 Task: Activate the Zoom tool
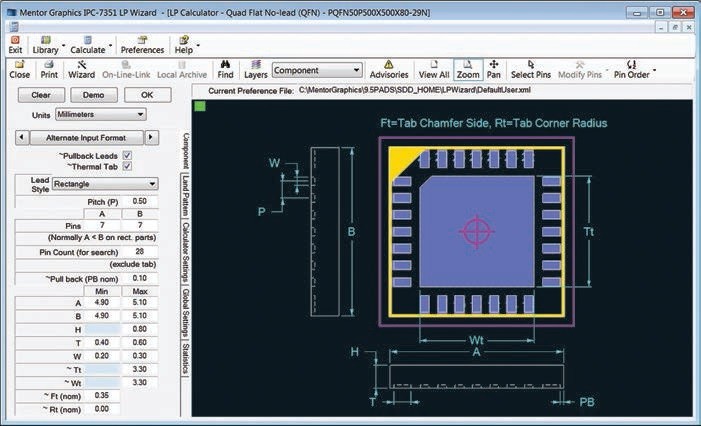tap(468, 70)
